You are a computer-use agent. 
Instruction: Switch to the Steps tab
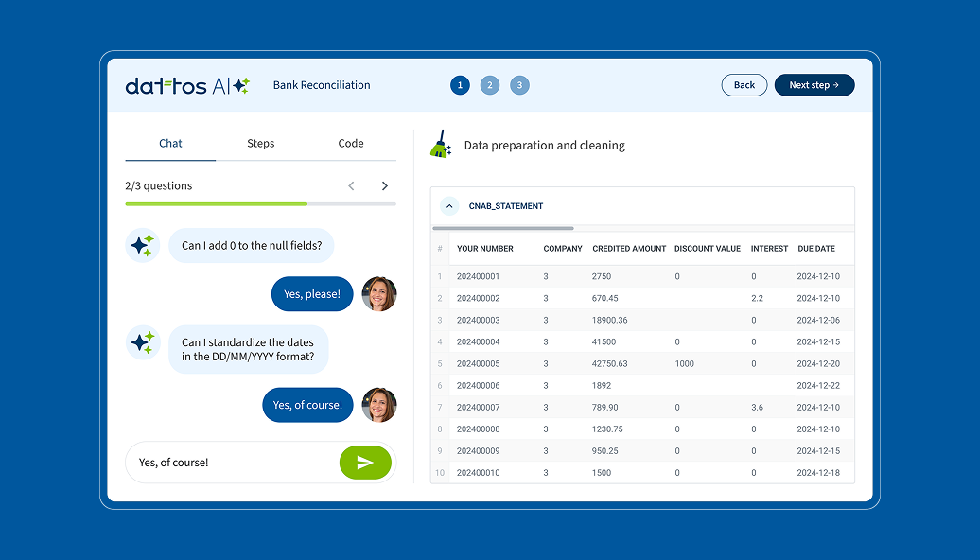click(x=261, y=144)
